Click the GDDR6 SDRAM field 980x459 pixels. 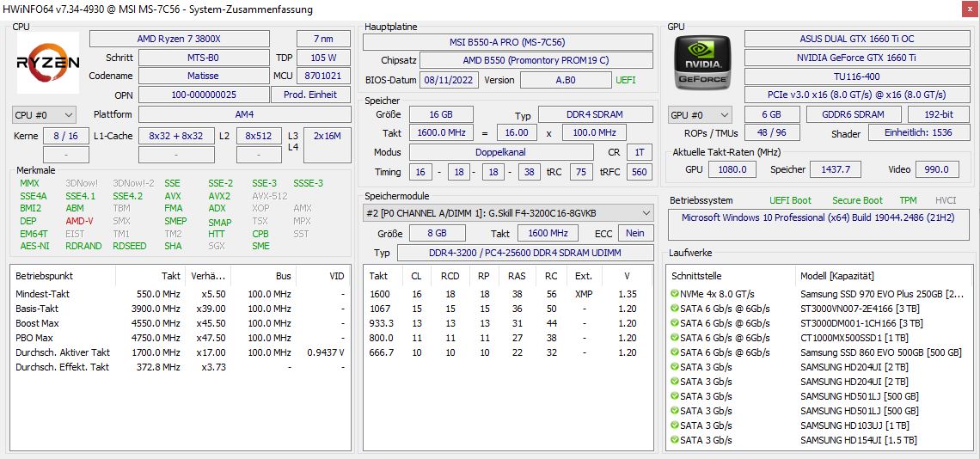pos(854,115)
